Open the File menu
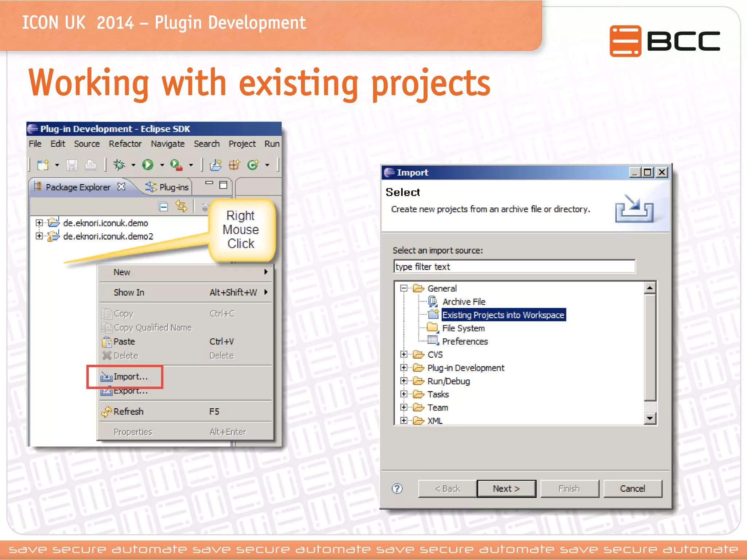The width and height of the screenshot is (747, 560). [x=35, y=144]
